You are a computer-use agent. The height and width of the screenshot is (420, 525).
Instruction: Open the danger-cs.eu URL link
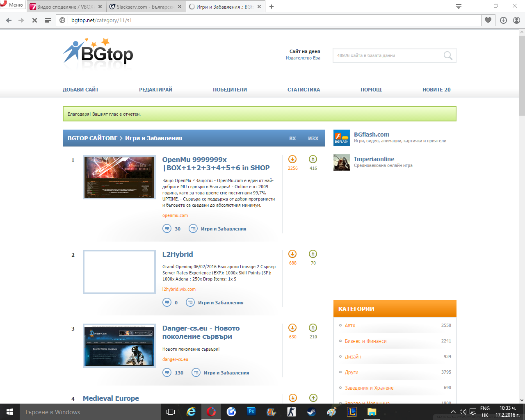click(x=175, y=359)
